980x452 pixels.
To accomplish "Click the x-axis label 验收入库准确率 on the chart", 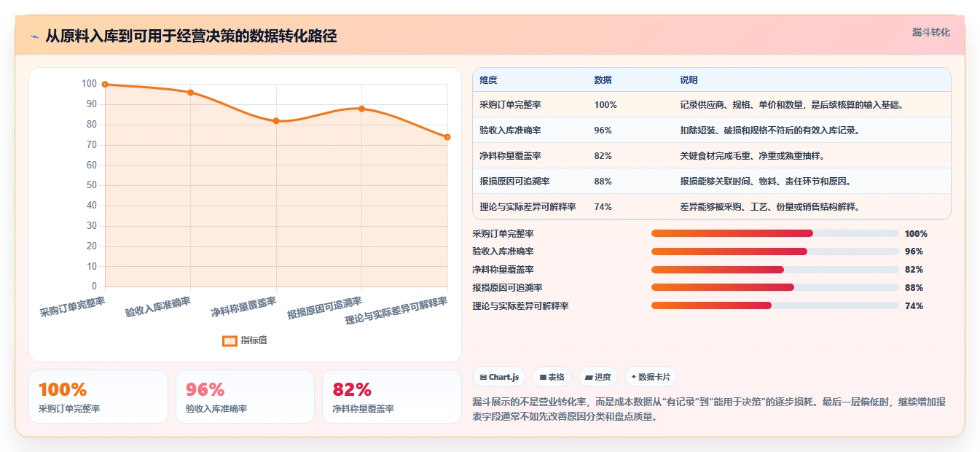I will [158, 307].
